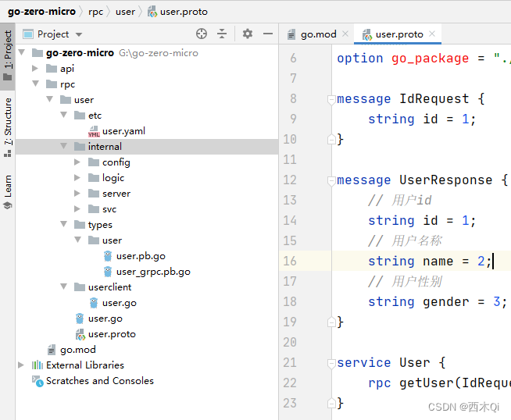
Task: Expand the config folder
Action: (77, 162)
